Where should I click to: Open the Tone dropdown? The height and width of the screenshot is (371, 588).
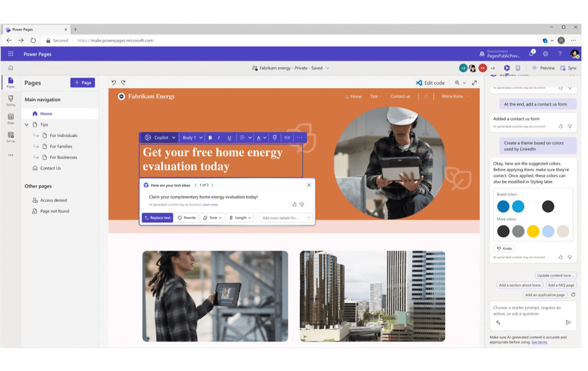click(212, 218)
